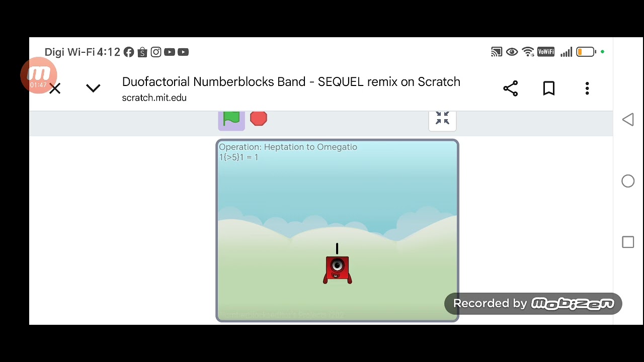Tap the Android home circle
Screen dimensions: 644x362
point(628,181)
